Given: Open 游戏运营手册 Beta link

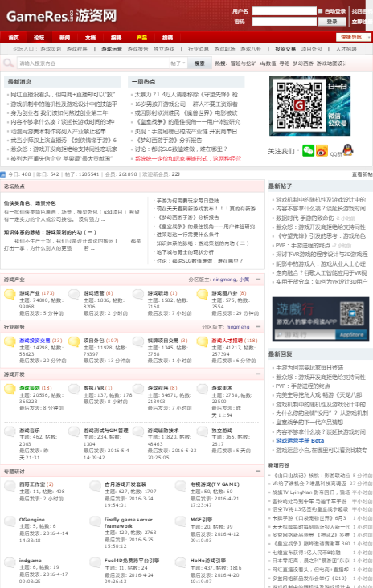Looking at the screenshot, I should click(x=300, y=441).
